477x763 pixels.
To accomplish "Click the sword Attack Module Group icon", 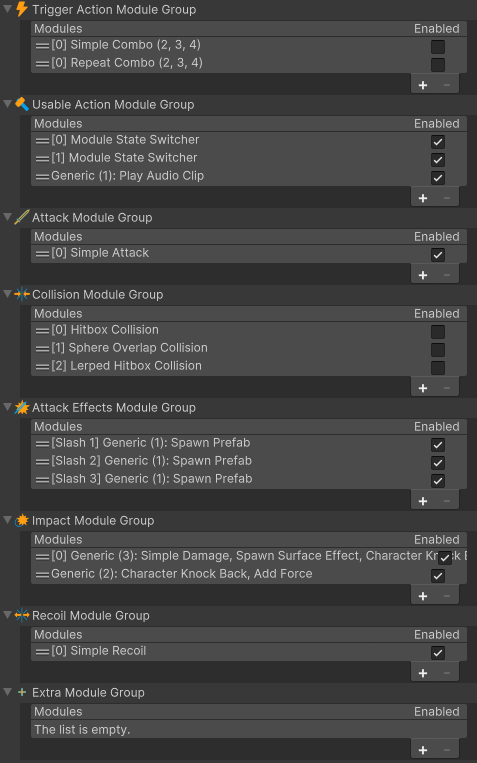I will [22, 217].
